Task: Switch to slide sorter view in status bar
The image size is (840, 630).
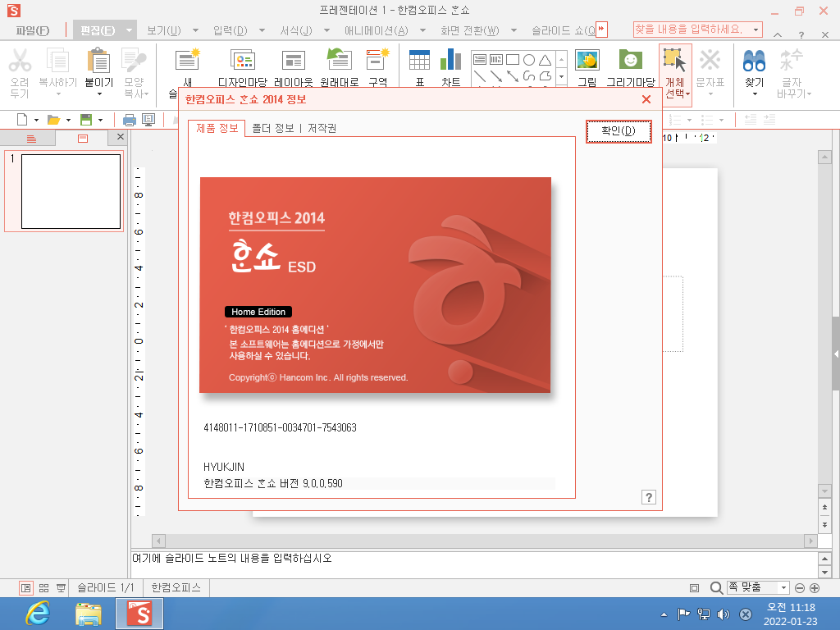Action: (x=44, y=588)
